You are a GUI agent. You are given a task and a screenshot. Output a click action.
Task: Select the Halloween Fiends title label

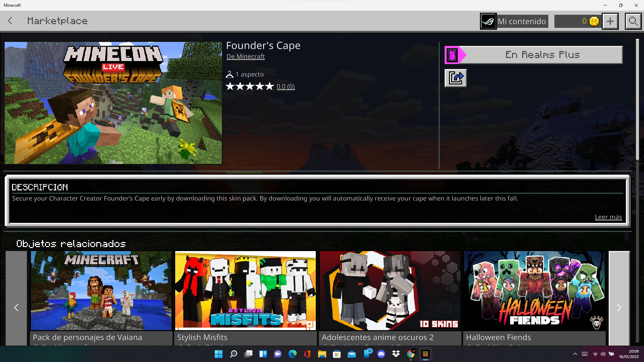498,337
